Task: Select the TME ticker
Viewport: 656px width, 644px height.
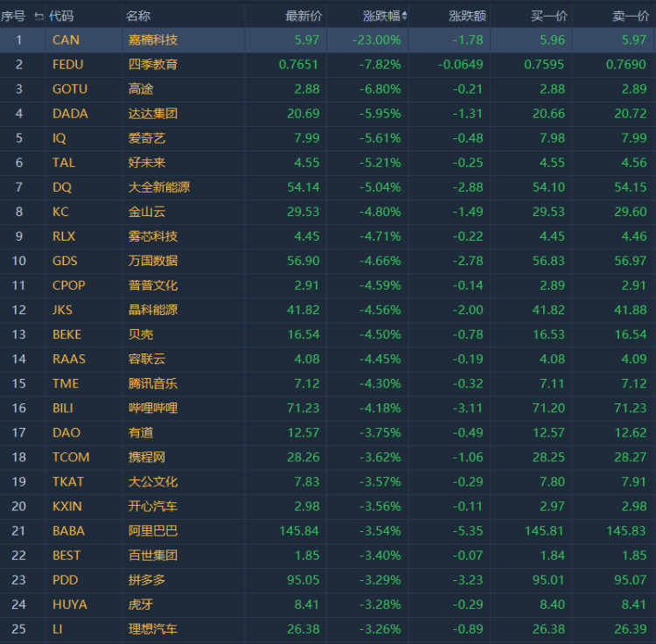Action: coord(66,384)
